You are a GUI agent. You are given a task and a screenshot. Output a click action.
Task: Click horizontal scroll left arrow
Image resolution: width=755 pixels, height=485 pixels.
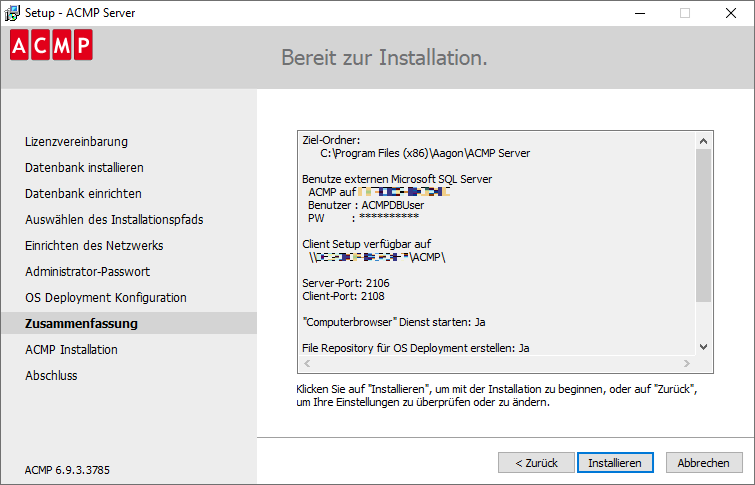[307, 364]
